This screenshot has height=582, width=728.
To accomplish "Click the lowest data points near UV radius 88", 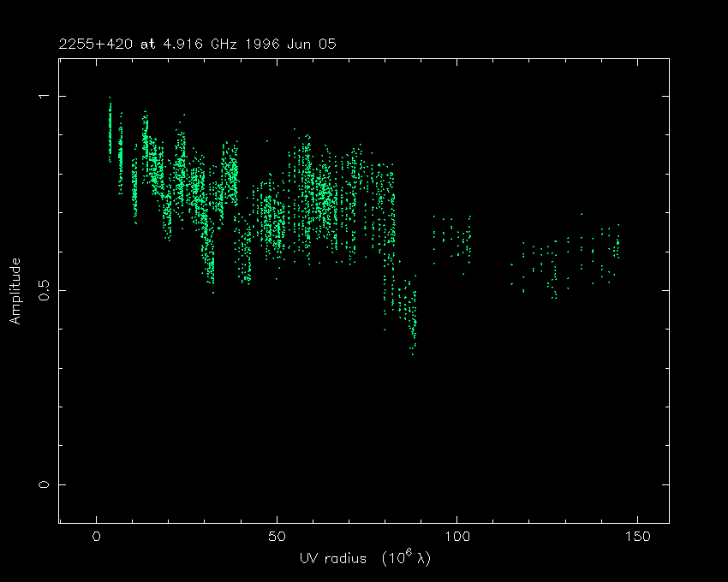I will click(x=413, y=349).
